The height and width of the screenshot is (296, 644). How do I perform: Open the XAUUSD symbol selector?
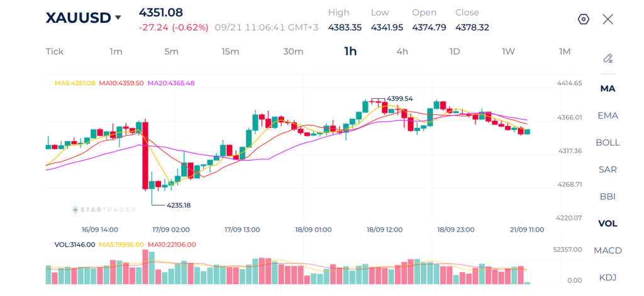pos(78,18)
